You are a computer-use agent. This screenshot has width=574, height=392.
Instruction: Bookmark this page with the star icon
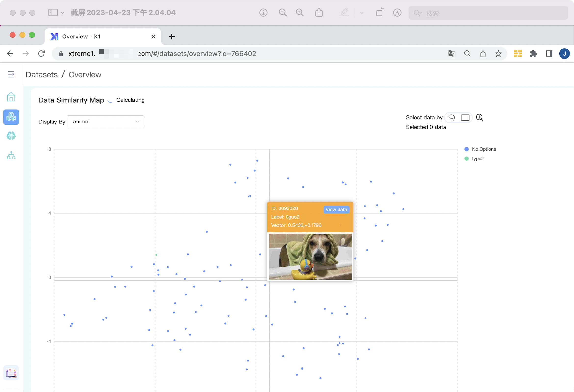498,54
